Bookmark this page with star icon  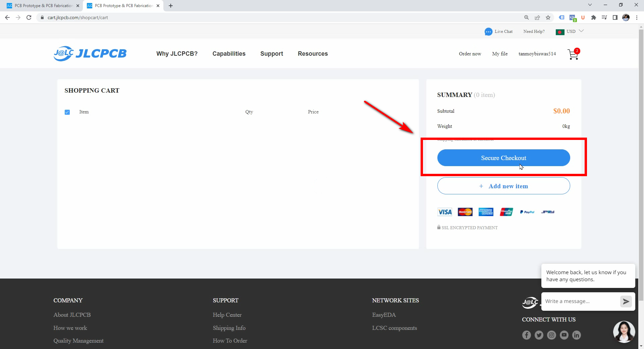tap(548, 17)
